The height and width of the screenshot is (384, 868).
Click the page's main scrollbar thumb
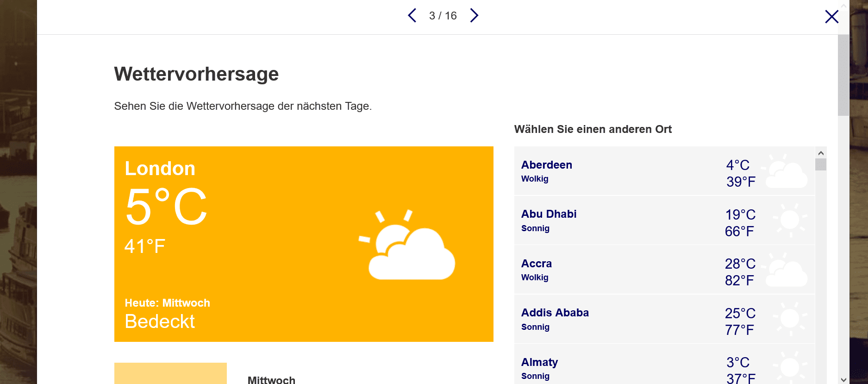843,74
